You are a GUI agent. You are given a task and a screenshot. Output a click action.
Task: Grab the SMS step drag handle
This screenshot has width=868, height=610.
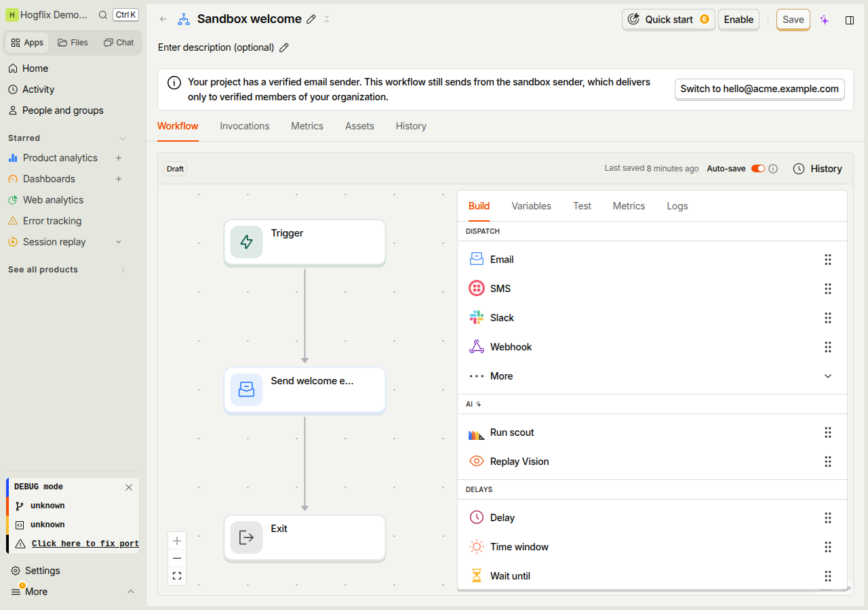tap(828, 289)
